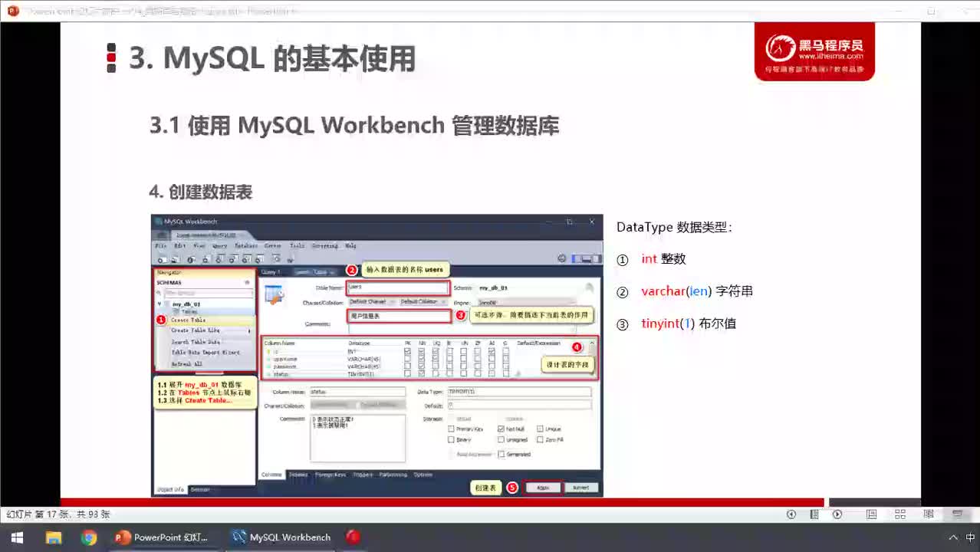Click the Table Name input field
980x552 pixels.
(x=397, y=287)
